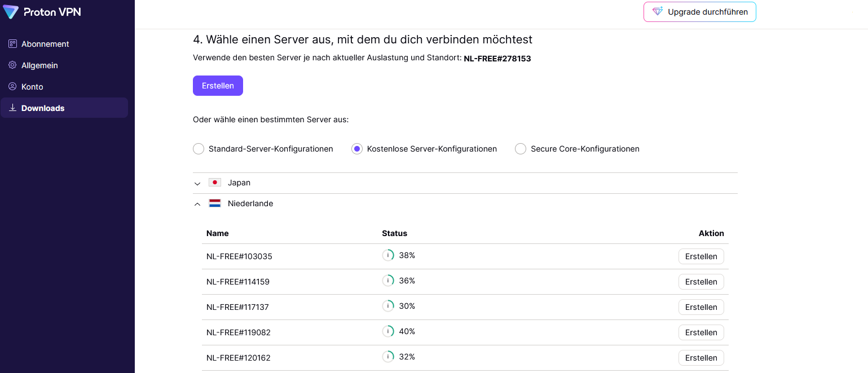Viewport: 868px width, 373px height.
Task: Select Secure Core-Konfigurationen radio button
Action: tap(521, 149)
